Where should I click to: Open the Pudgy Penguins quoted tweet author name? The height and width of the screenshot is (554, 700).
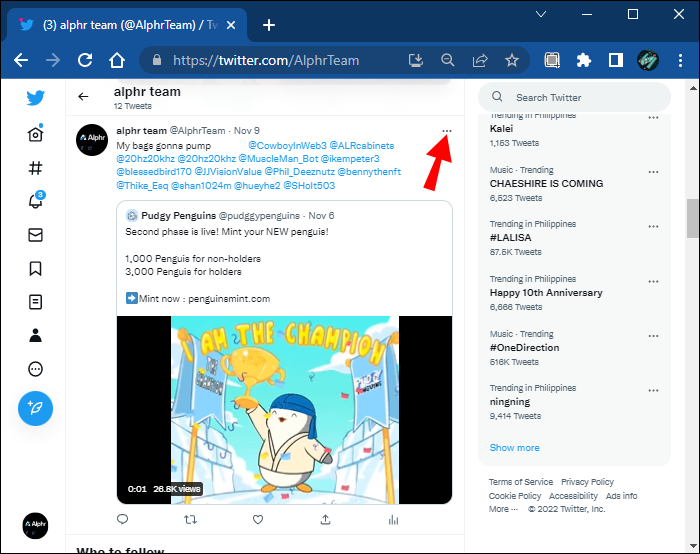click(x=179, y=216)
